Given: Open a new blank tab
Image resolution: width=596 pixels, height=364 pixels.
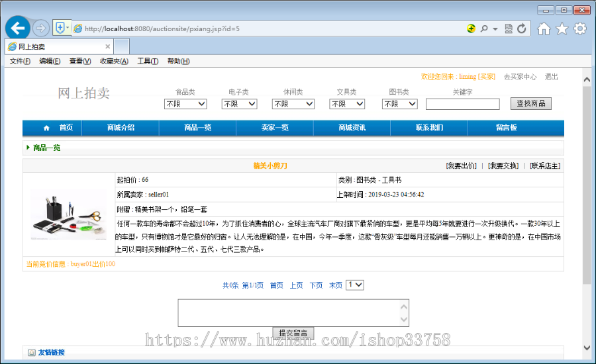Looking at the screenshot, I should pyautogui.click(x=122, y=47).
